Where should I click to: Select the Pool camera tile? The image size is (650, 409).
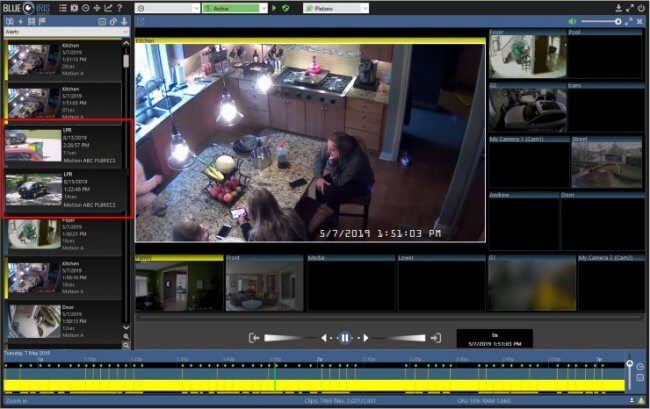click(606, 54)
